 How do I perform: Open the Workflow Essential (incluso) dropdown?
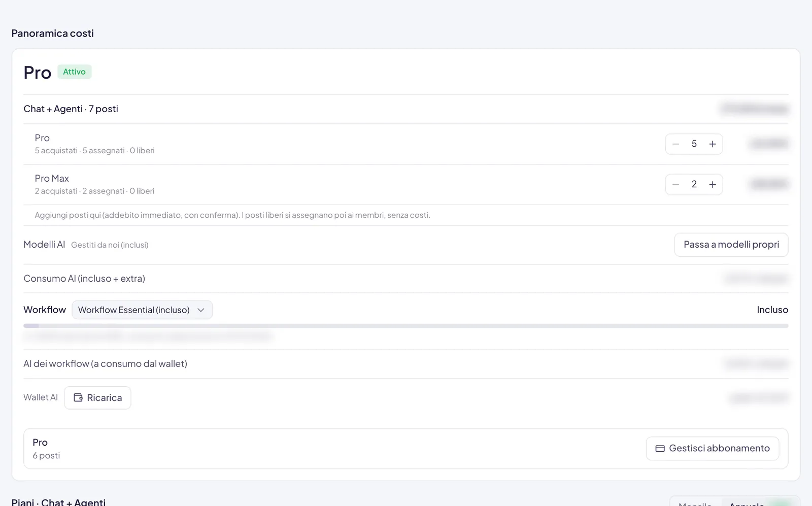142,310
